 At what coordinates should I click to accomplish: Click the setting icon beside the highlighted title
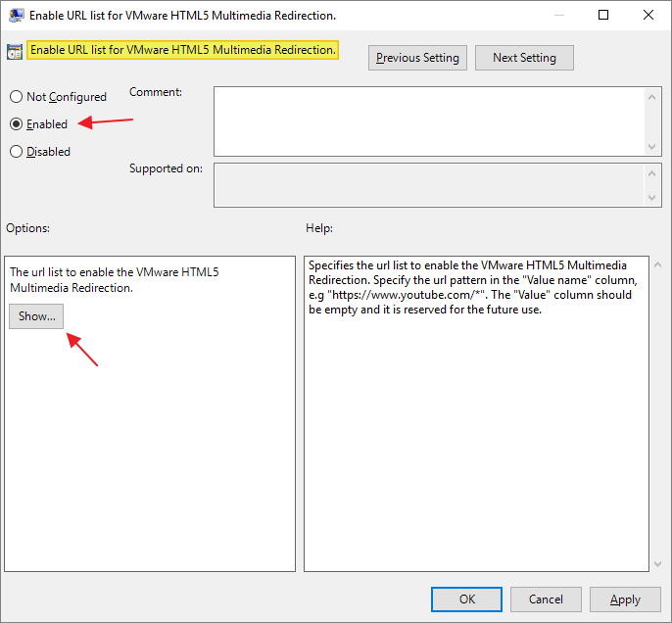tap(15, 52)
